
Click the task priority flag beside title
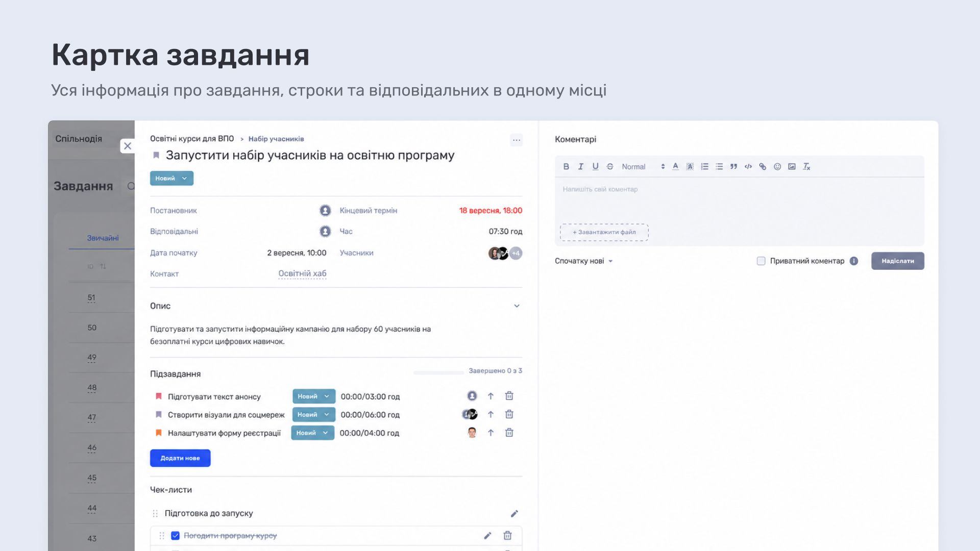[x=156, y=155]
